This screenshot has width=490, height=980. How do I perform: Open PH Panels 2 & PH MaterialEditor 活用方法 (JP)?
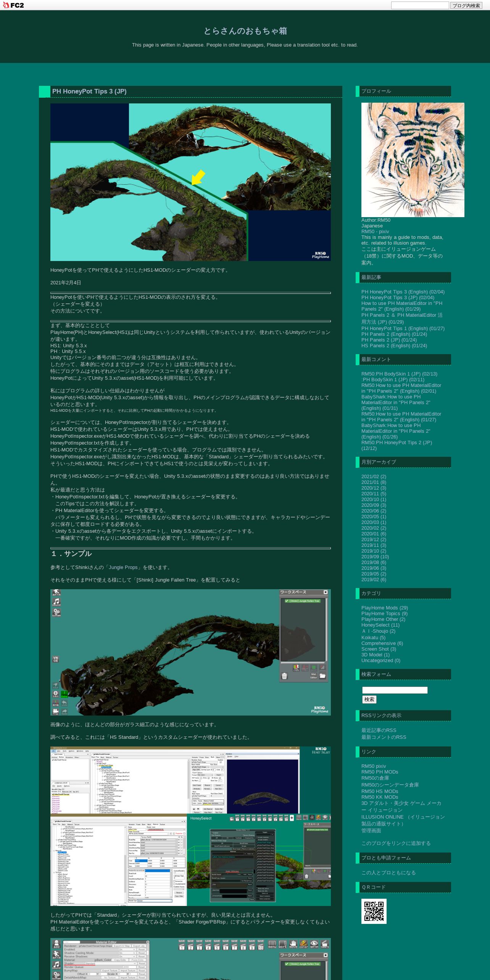(402, 318)
